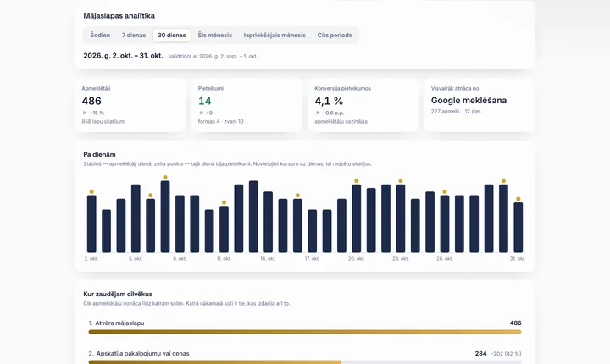
Task: Click the salīdzinot ar comparison period text
Action: coord(213,56)
